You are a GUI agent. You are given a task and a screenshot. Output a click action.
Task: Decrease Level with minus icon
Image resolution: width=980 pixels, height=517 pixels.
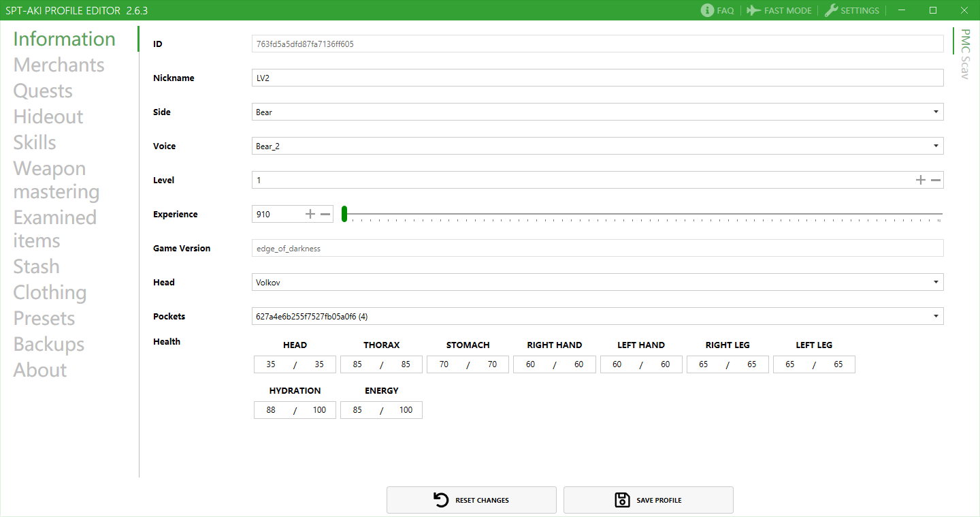[x=936, y=180]
